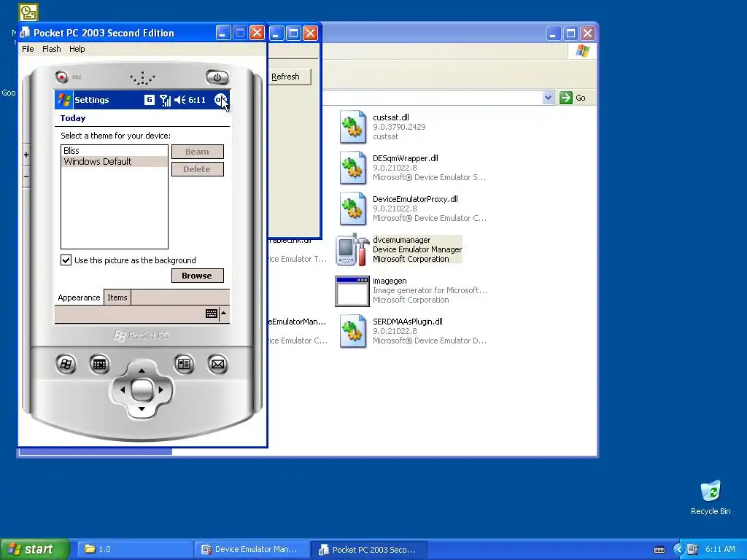Toggle Use this picture as the background
This screenshot has width=747, height=560.
pyautogui.click(x=66, y=260)
